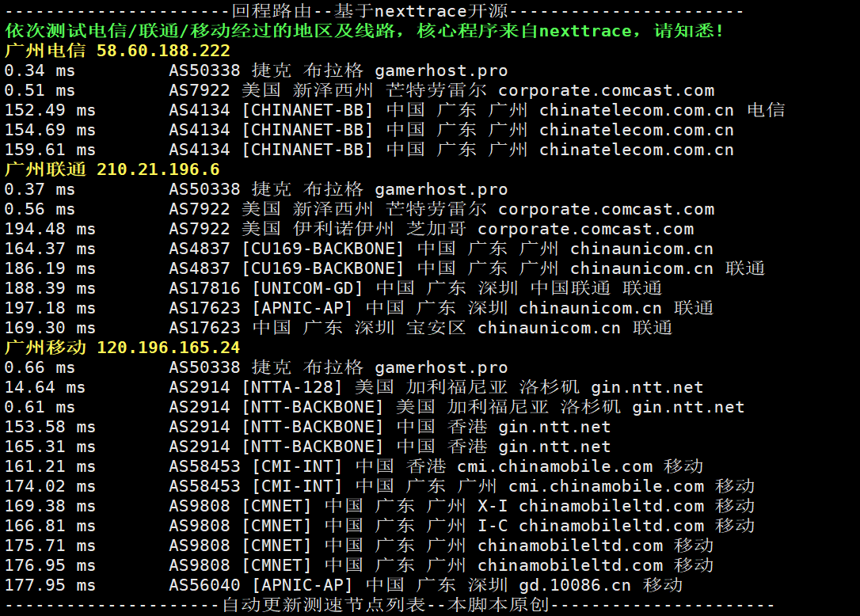Click the 161.21 ms latency value
The width and height of the screenshot is (860, 616).
point(49,467)
